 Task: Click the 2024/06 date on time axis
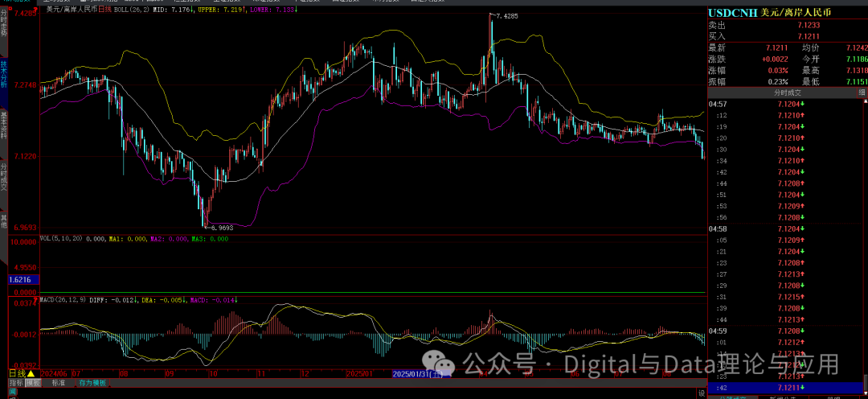point(54,374)
